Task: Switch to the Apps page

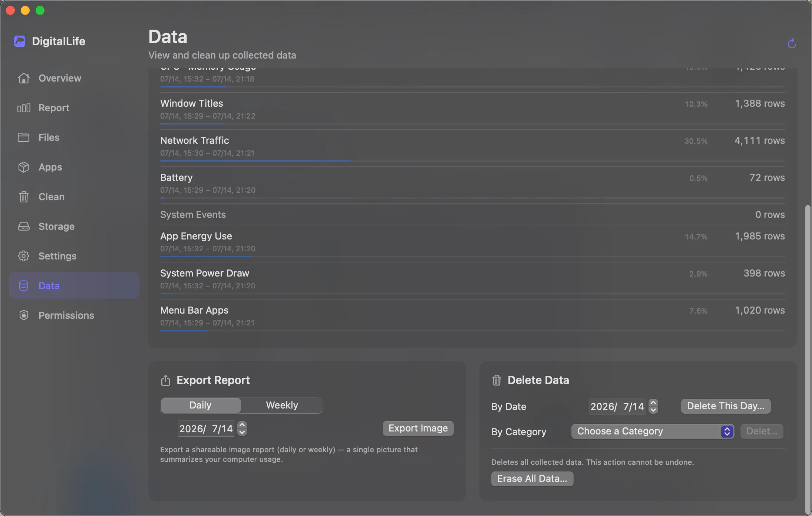Action: click(x=74, y=167)
